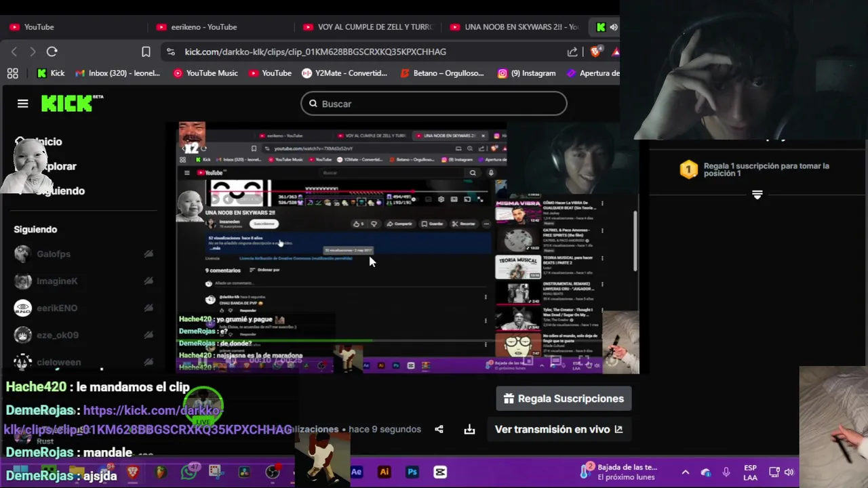Open site settings icon left of the URL
Screen dimensions: 868x488
click(170, 52)
